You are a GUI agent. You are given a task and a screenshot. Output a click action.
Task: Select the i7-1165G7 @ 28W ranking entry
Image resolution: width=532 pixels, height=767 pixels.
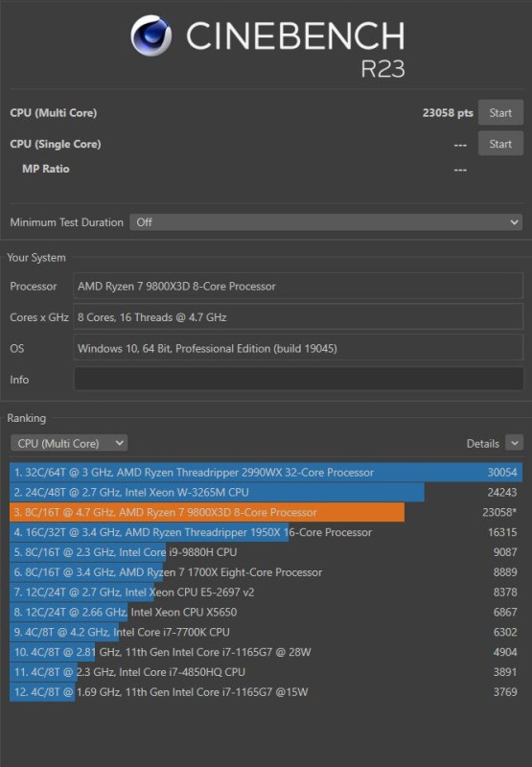coord(266,652)
